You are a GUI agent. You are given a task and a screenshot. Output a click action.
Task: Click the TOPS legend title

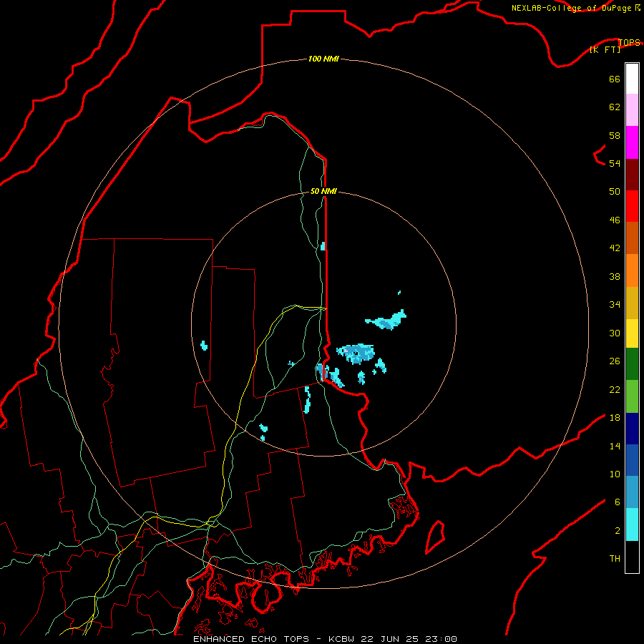(x=629, y=42)
